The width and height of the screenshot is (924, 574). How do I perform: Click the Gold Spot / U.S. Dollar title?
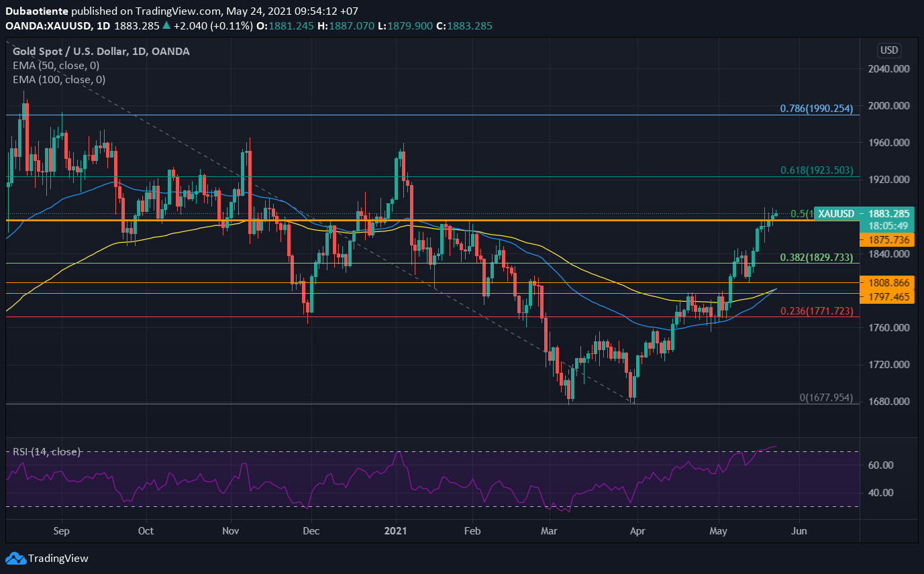pos(101,52)
